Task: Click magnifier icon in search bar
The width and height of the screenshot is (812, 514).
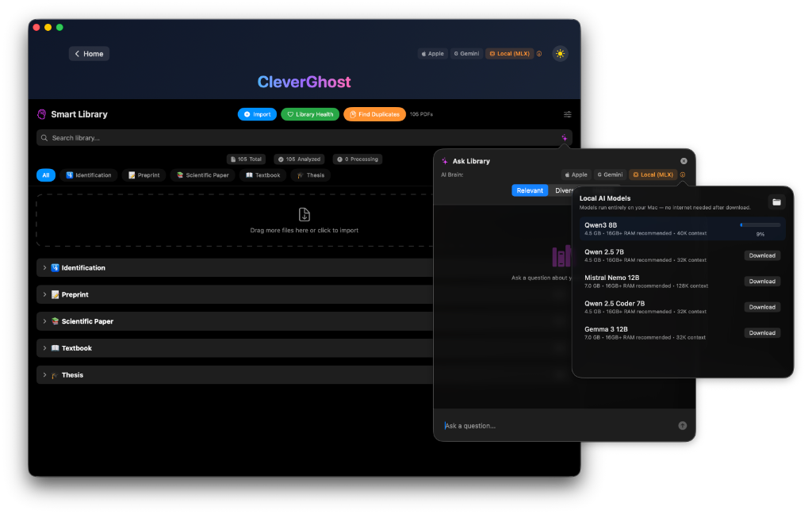Action: pyautogui.click(x=44, y=138)
